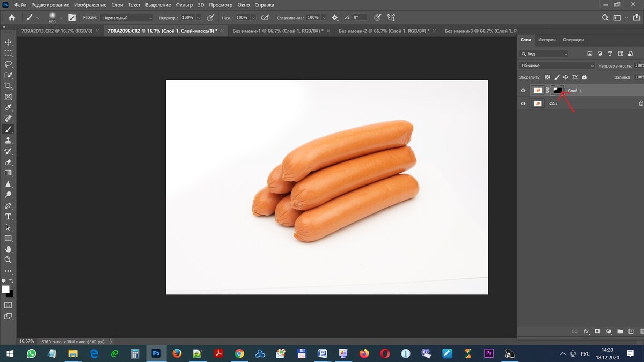644x362 pixels.
Task: Select the History Brush tool
Action: [8, 151]
